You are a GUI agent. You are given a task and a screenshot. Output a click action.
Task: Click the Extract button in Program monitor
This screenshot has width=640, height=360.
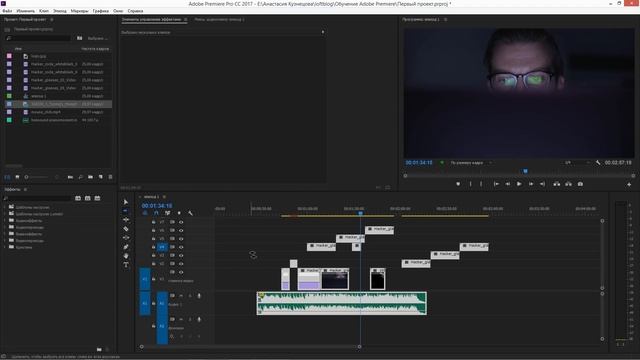(x=568, y=184)
